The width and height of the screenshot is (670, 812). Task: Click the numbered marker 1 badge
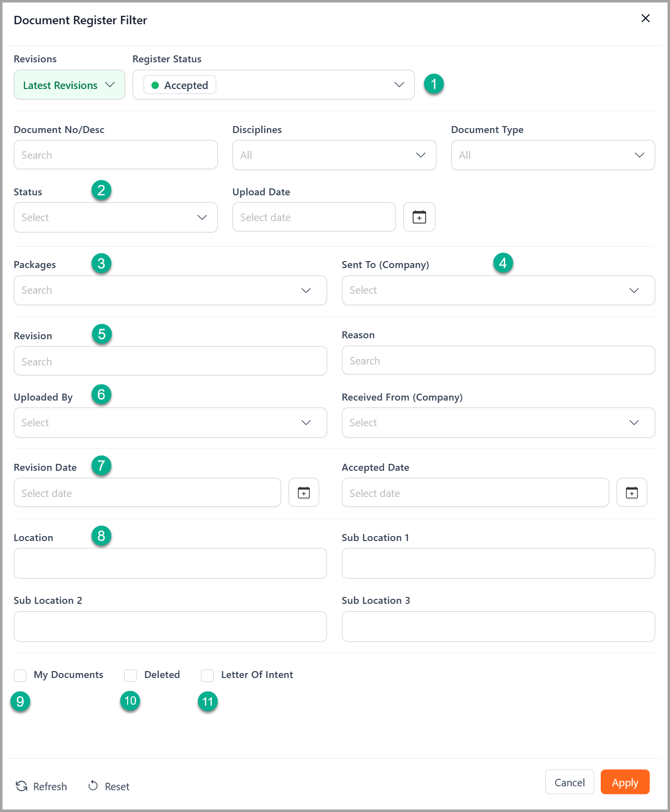(x=434, y=84)
